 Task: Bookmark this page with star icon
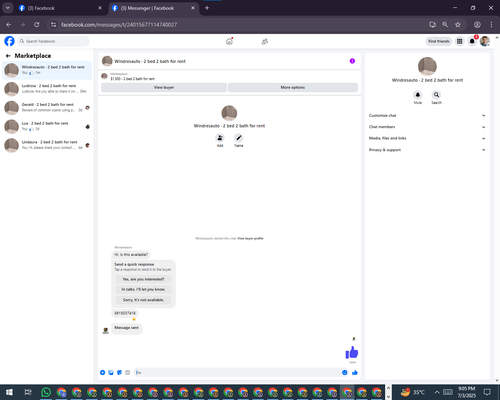[x=458, y=25]
